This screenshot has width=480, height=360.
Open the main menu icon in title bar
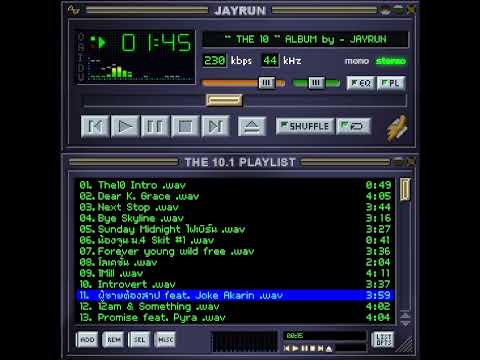[x=74, y=10]
